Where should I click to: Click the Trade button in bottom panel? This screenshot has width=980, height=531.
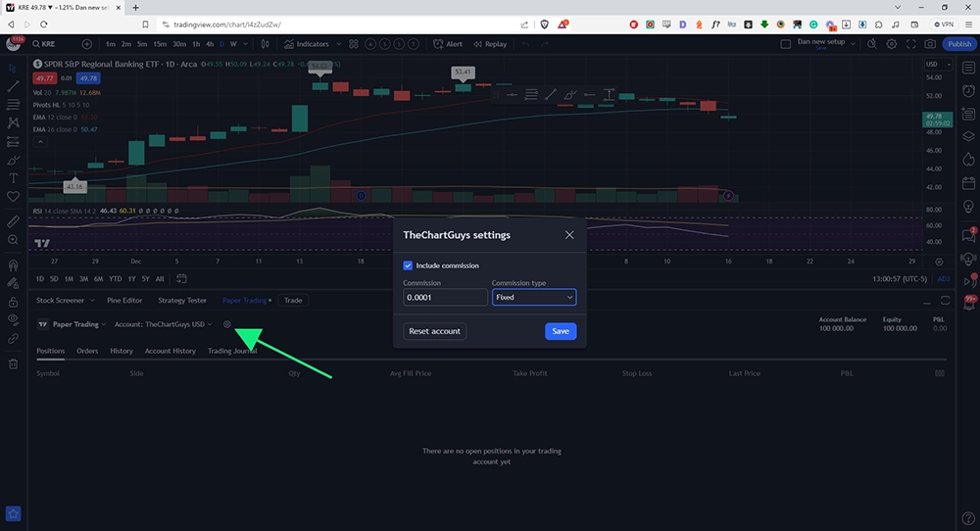coord(292,301)
